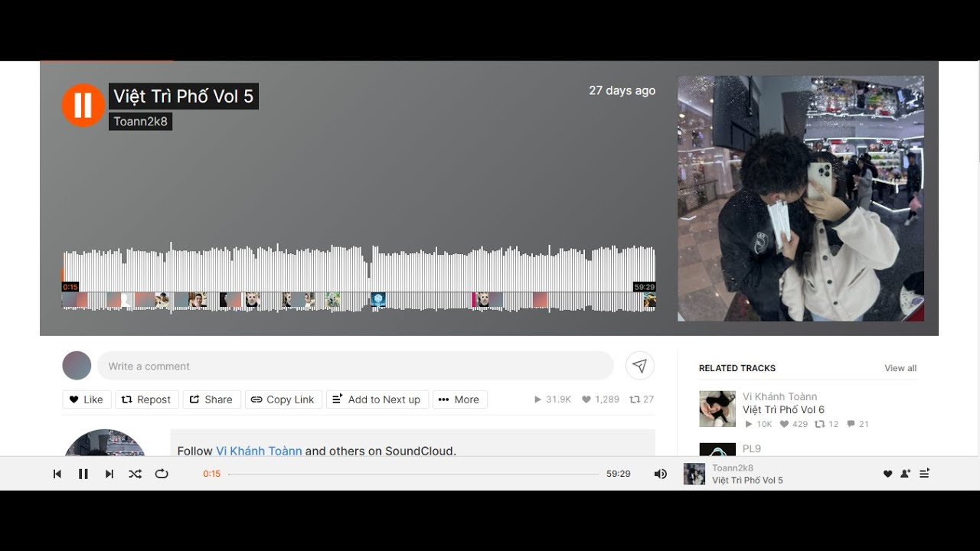This screenshot has width=980, height=551.
Task: Click the player bar progress track
Action: click(x=413, y=474)
